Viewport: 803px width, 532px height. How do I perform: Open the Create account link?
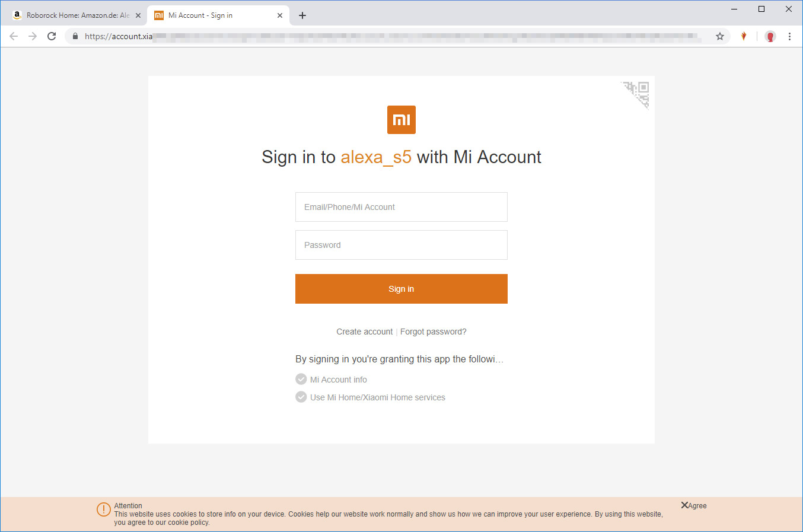[364, 332]
